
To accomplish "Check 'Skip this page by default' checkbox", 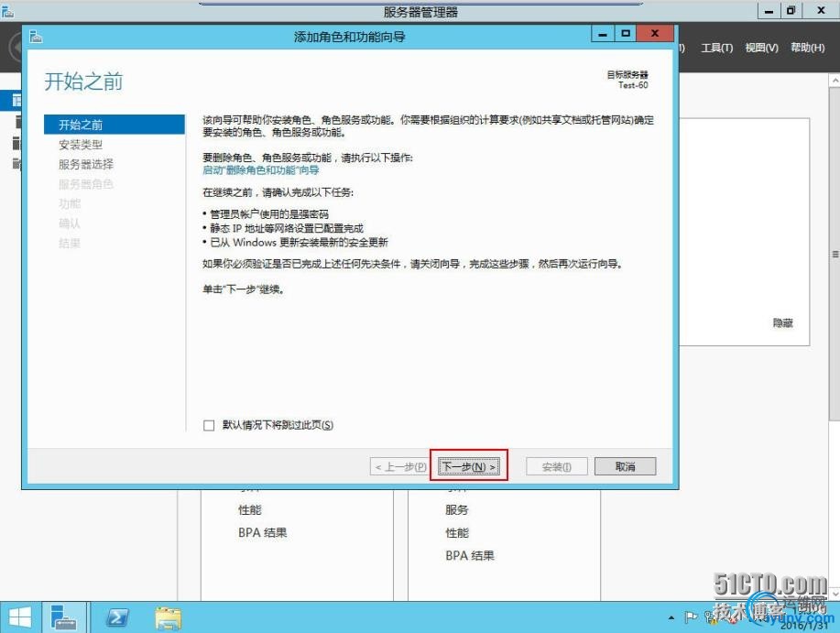I will 209,425.
